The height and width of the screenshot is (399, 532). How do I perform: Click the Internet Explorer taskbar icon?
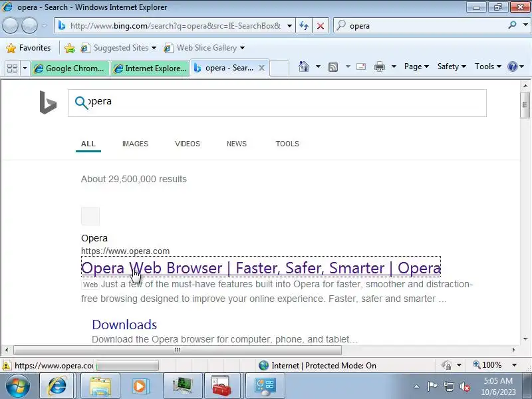(57, 386)
